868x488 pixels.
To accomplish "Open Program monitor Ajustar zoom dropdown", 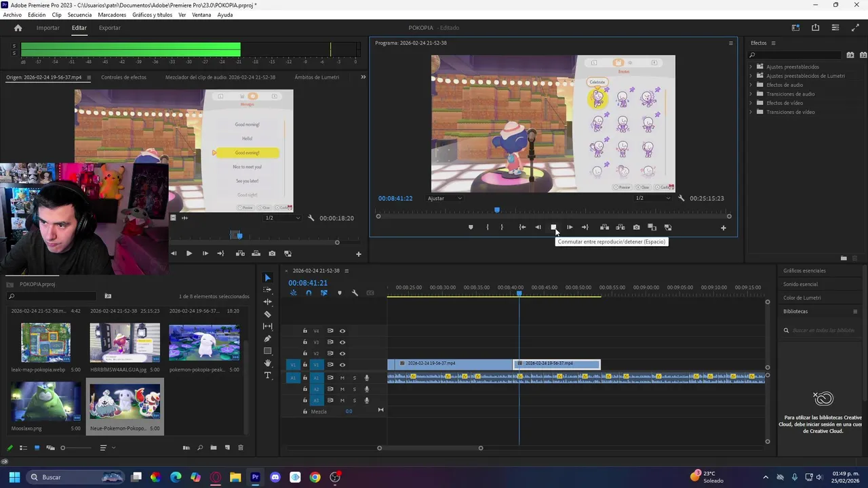I will click(x=445, y=198).
